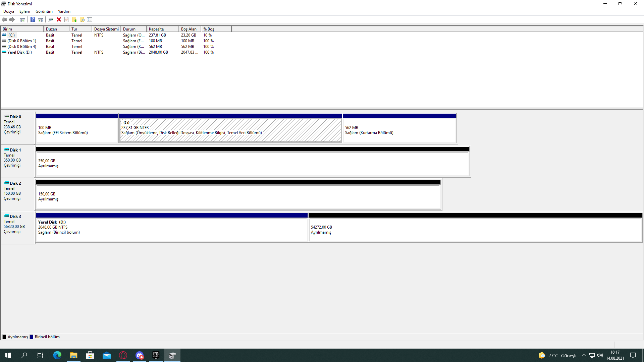Select the 562 MB Kurtarma Bölümü partition
Viewport: 644px width, 362px height.
coord(399,130)
